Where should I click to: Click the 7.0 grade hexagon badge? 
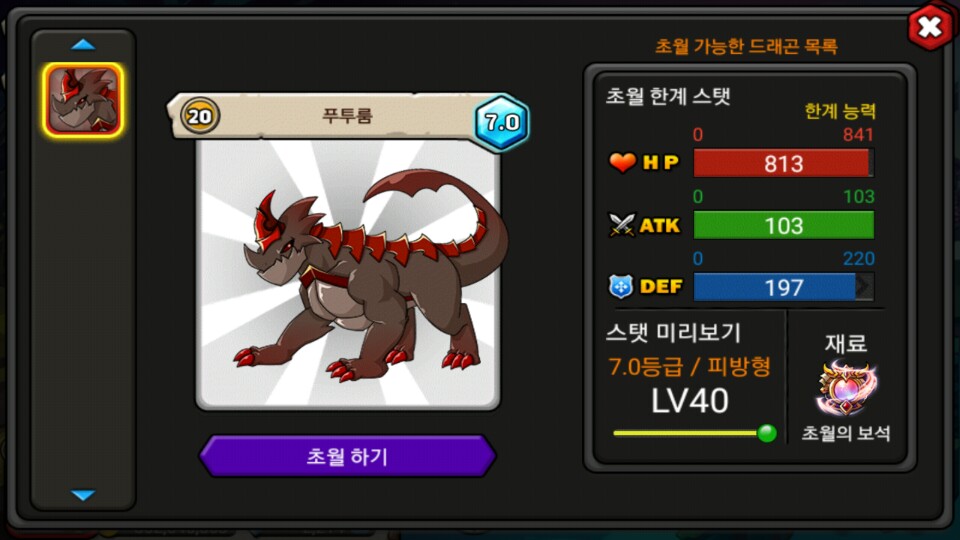(x=501, y=122)
